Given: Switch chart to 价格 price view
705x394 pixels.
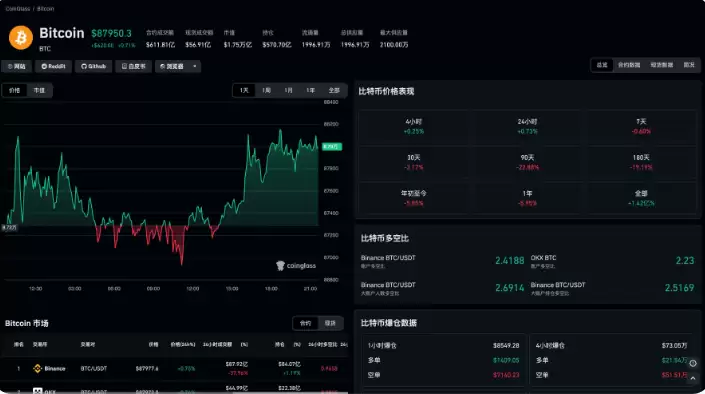Looking at the screenshot, I should coord(14,90).
